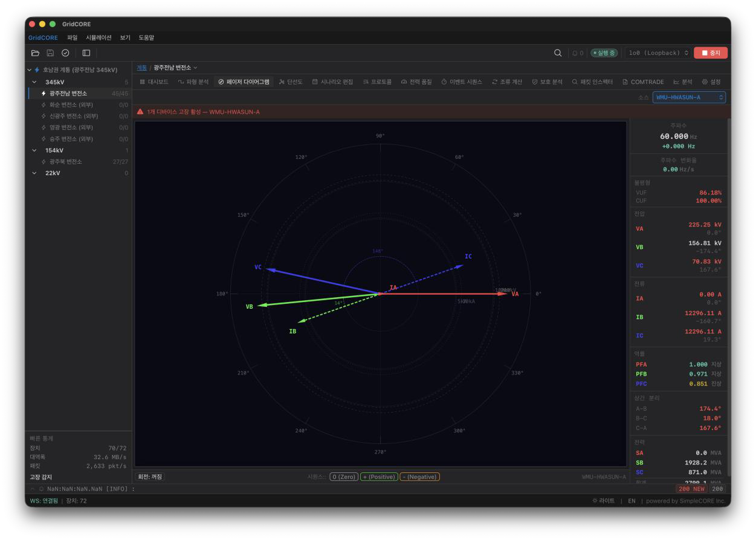Toggle the + (Positive) sequence button
Image resolution: width=756 pixels, height=540 pixels.
[x=379, y=477]
